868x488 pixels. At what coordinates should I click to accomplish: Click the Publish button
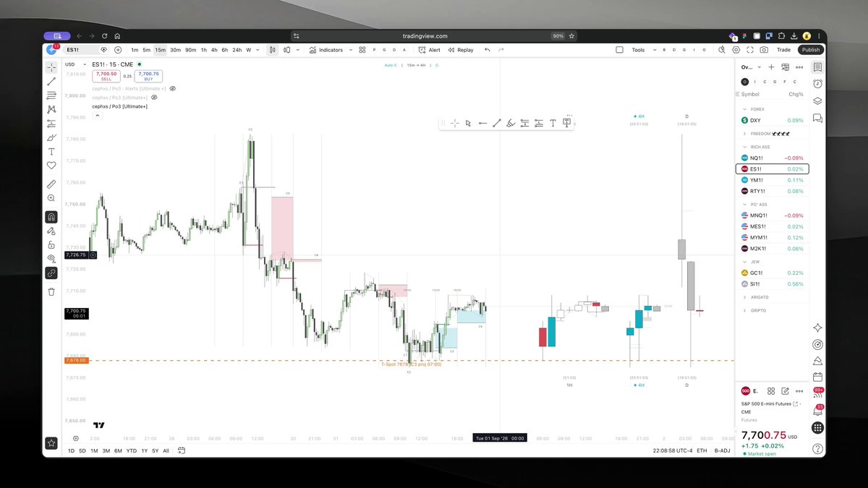pyautogui.click(x=811, y=50)
